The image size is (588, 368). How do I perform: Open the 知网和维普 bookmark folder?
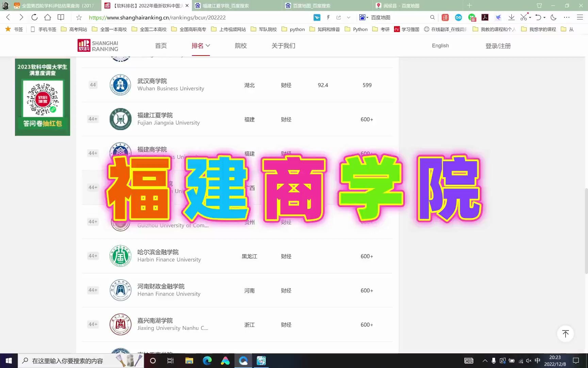325,29
